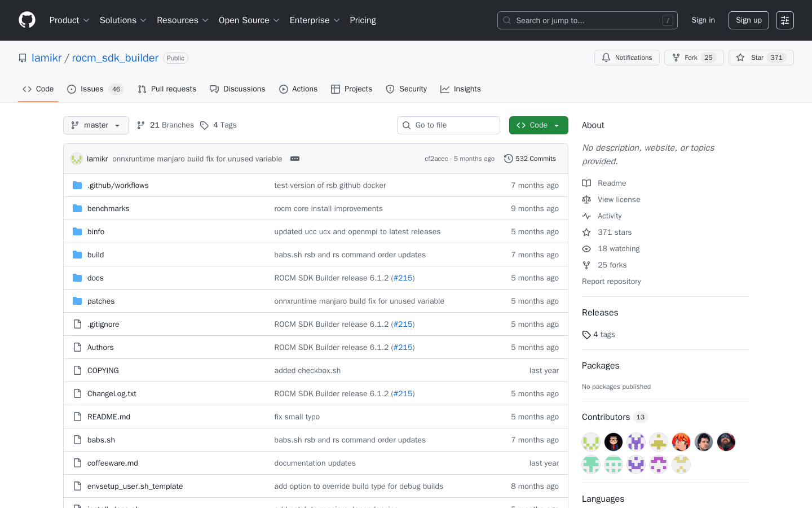Open the Product menu dropdown
The height and width of the screenshot is (508, 812).
[69, 20]
